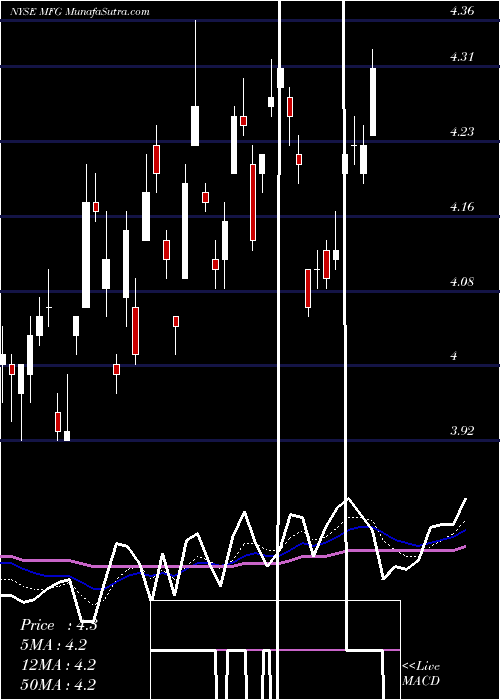Click the 4 price axis label
500x700 pixels.
[x=454, y=356]
